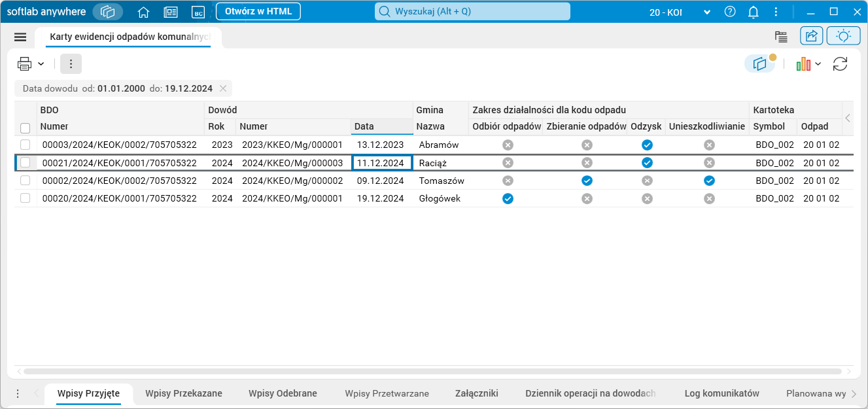
Task: Select Karty ewidencji odpadów komunalnych tab
Action: pyautogui.click(x=130, y=37)
